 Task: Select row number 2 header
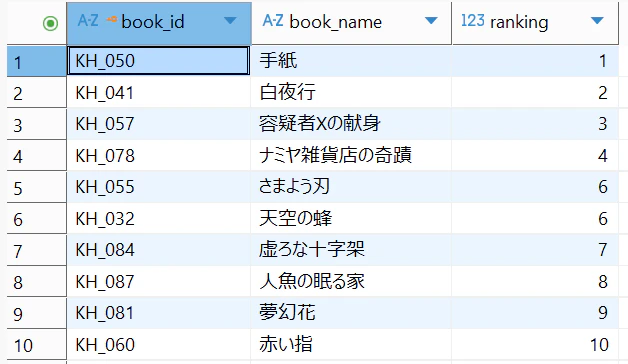[36, 93]
